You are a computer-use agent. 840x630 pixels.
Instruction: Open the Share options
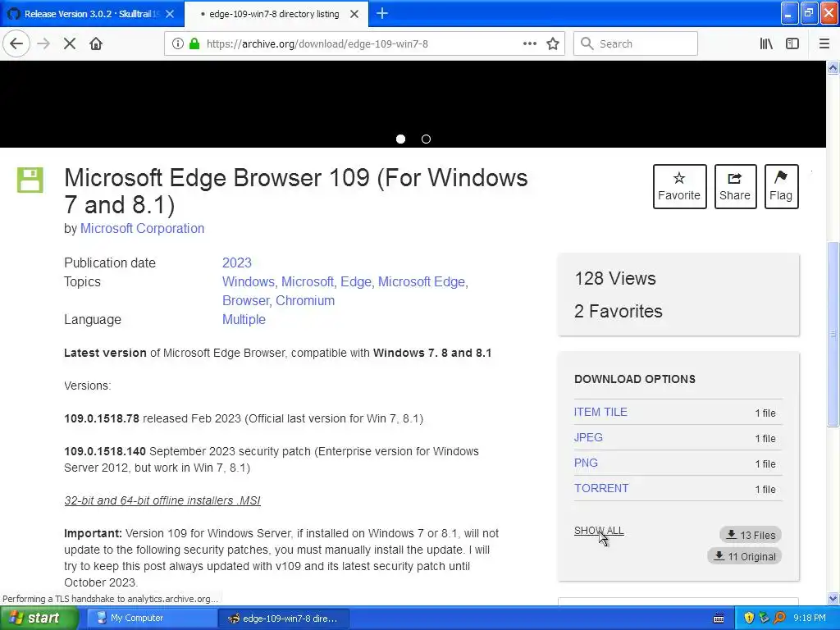735,186
